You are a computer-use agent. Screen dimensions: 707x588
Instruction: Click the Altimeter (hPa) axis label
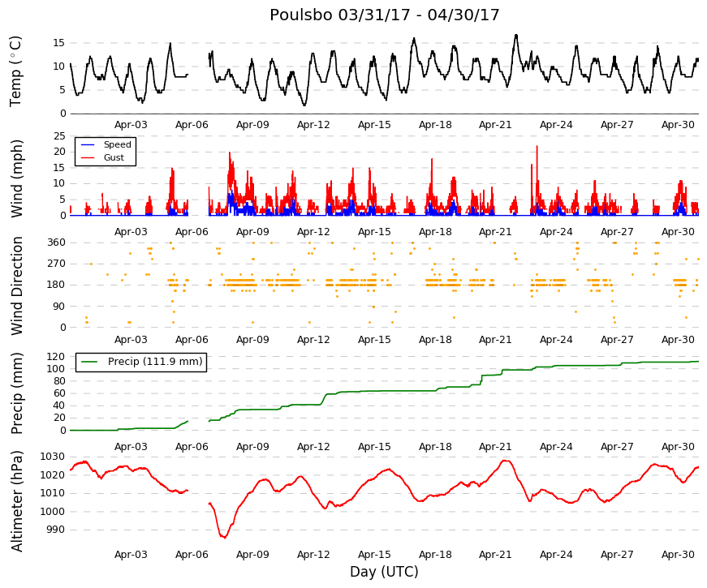16,500
